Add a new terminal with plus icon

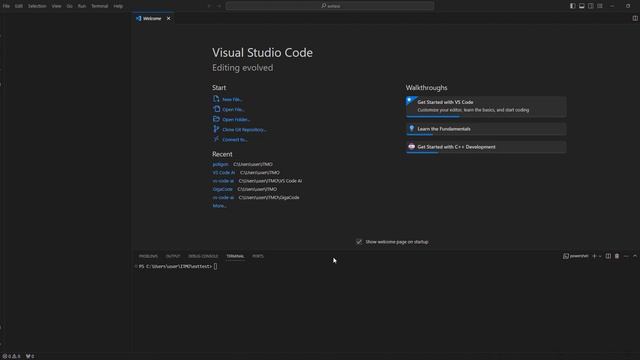pyautogui.click(x=594, y=256)
